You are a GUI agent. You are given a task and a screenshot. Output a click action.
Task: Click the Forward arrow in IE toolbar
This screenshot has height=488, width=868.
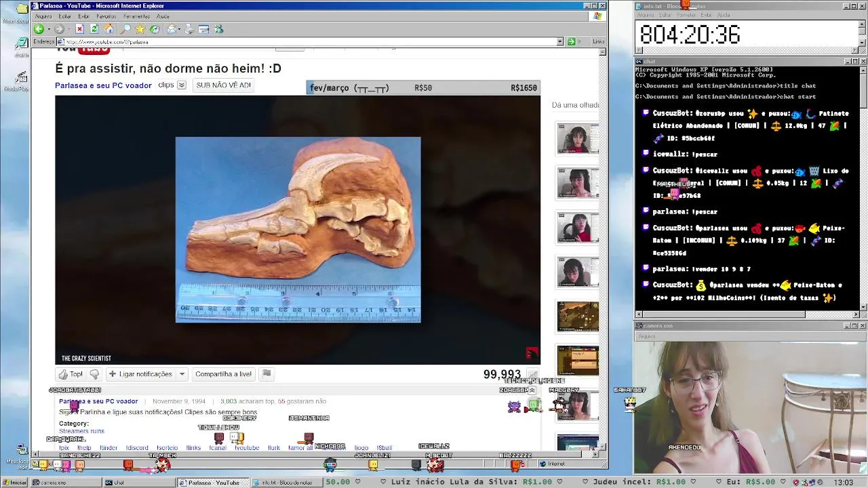59,29
